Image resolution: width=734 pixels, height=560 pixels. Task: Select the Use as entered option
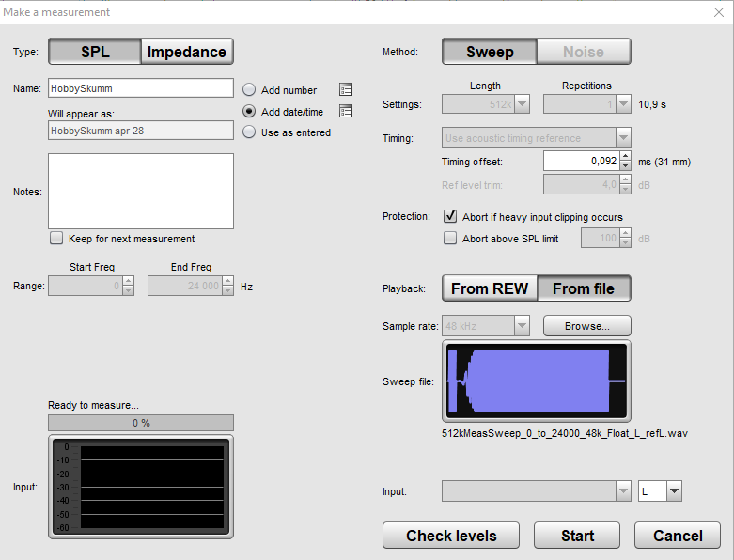click(249, 132)
